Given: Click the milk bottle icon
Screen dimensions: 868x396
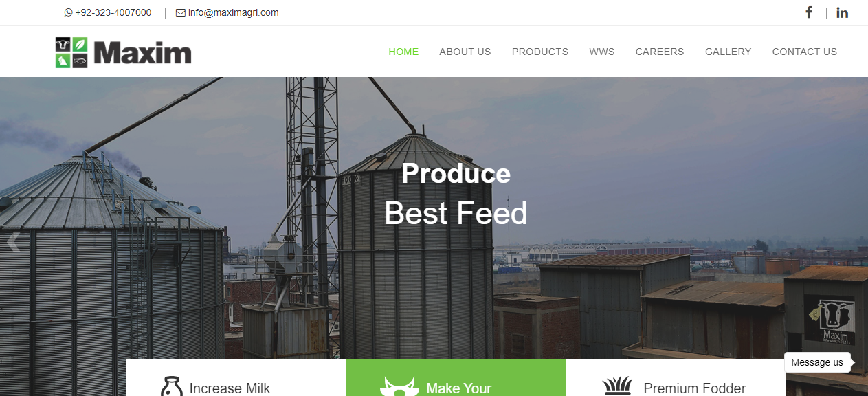Looking at the screenshot, I should 171,387.
